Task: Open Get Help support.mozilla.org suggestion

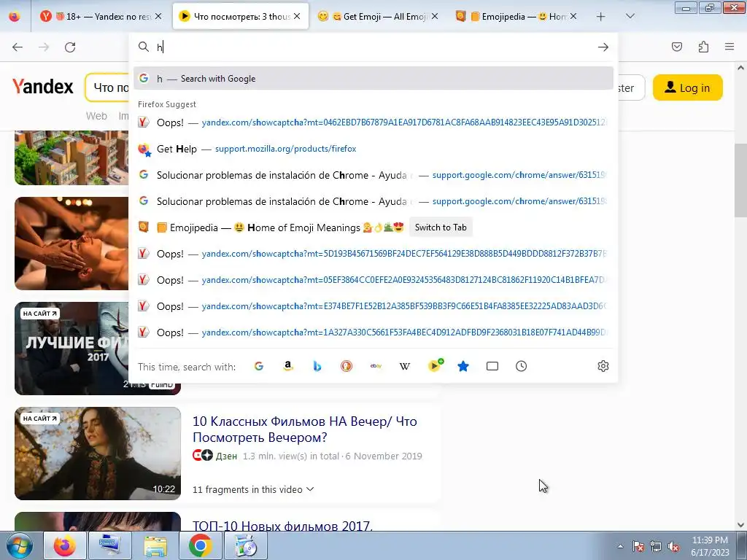Action: tap(373, 149)
